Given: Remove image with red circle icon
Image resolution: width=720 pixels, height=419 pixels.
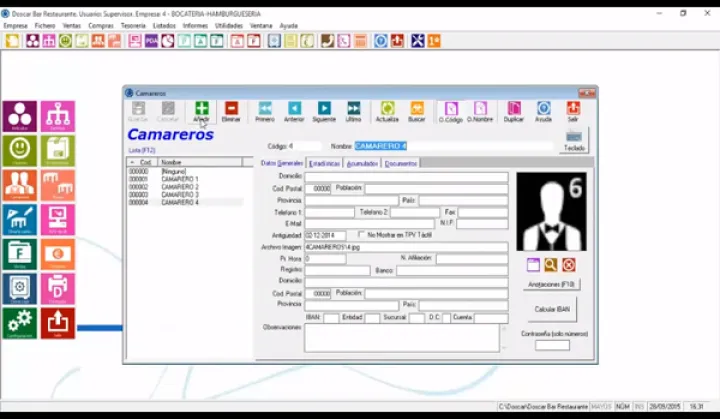Looking at the screenshot, I should [568, 264].
